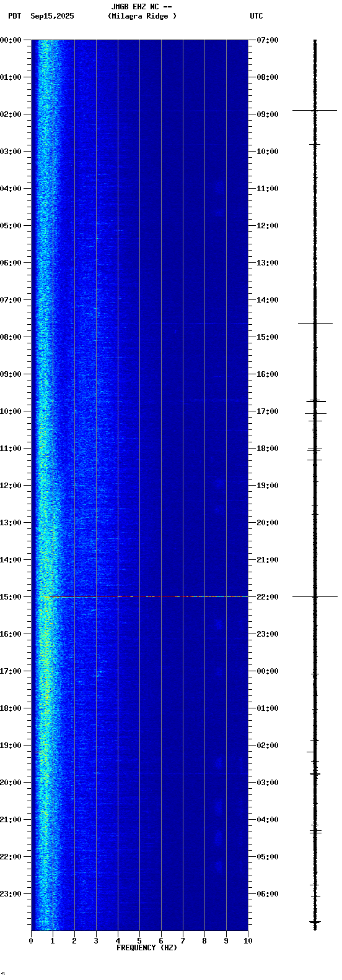This screenshot has width=342, height=980.
Task: Click the '(Milagra Ridge )' station name
Action: (142, 16)
